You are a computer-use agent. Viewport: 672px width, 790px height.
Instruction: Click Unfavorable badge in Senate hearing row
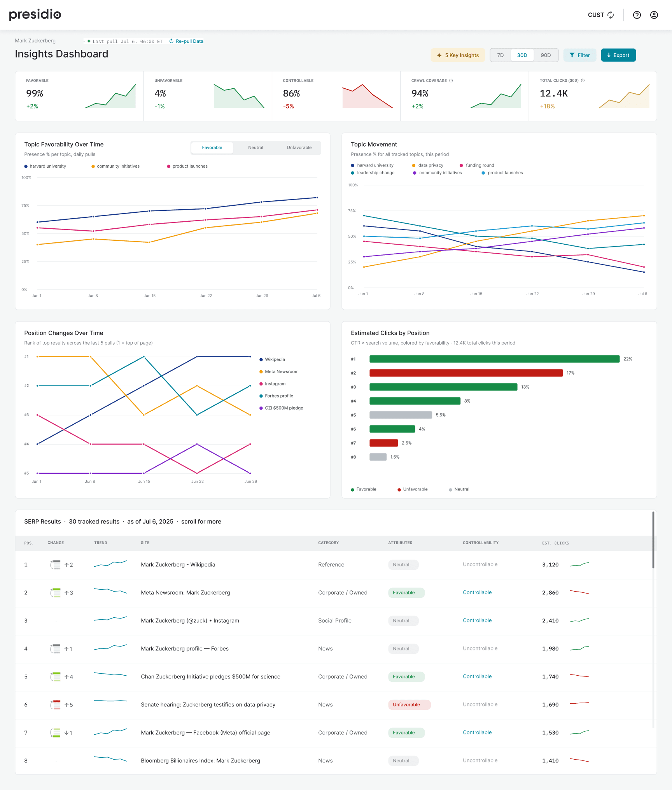click(x=409, y=705)
